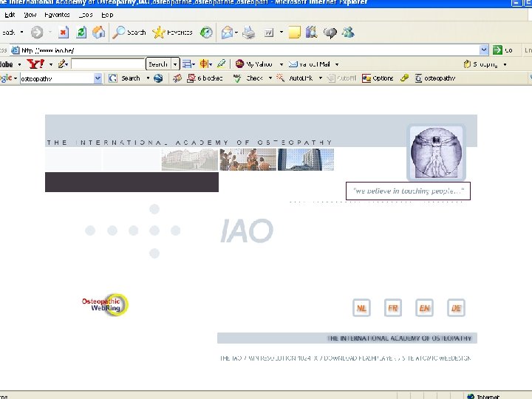Screen dimensions: 532x399
Task: Click the students group photo thumbnail
Action: [248, 160]
